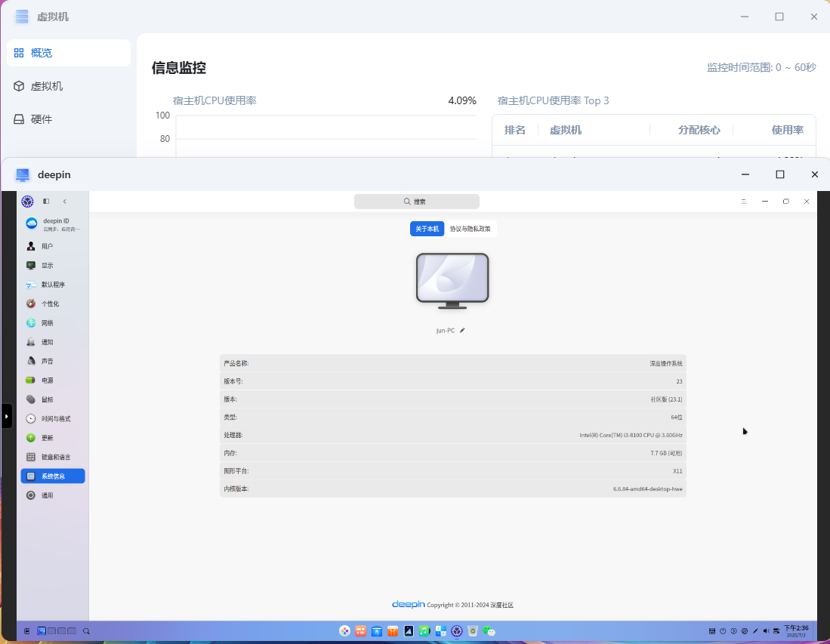Select 硬件 in the 虚拟机 manager sidebar

tap(68, 119)
